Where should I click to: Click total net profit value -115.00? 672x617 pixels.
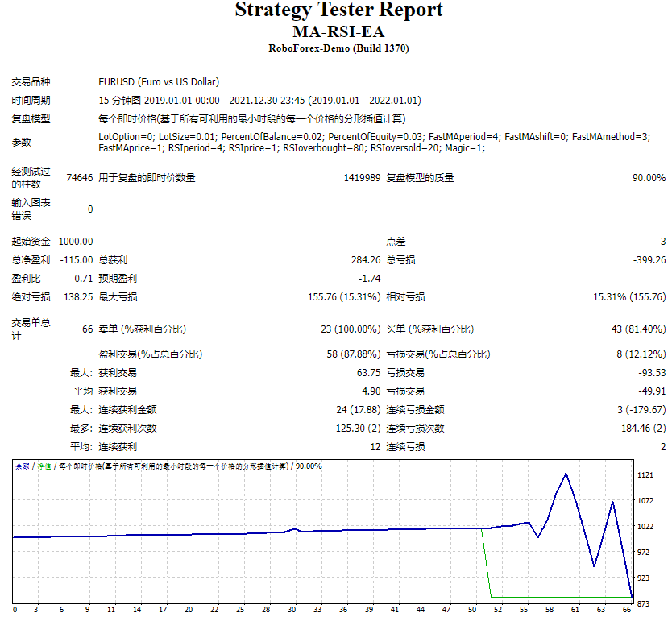point(77,259)
